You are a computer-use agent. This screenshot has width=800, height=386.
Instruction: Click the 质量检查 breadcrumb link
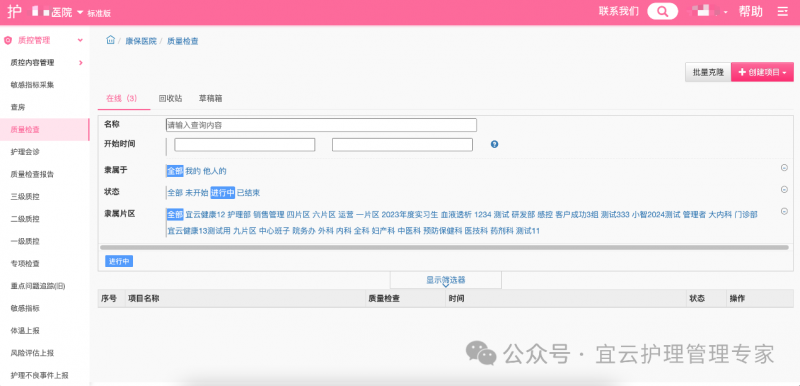tap(183, 41)
